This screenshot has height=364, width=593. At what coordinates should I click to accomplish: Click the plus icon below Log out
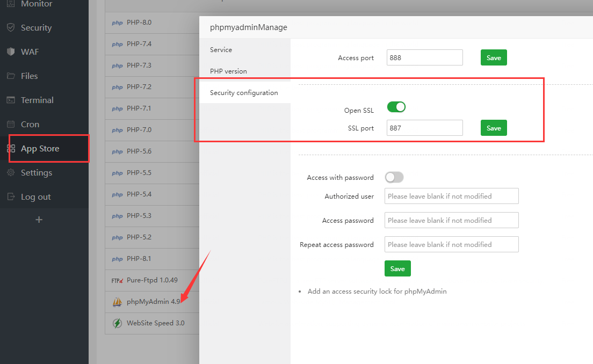39,220
